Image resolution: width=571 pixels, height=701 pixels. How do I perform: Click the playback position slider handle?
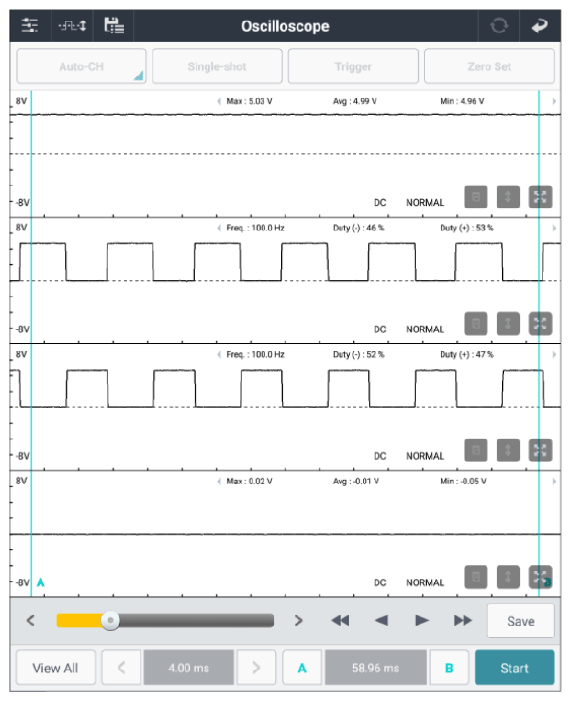[110, 621]
